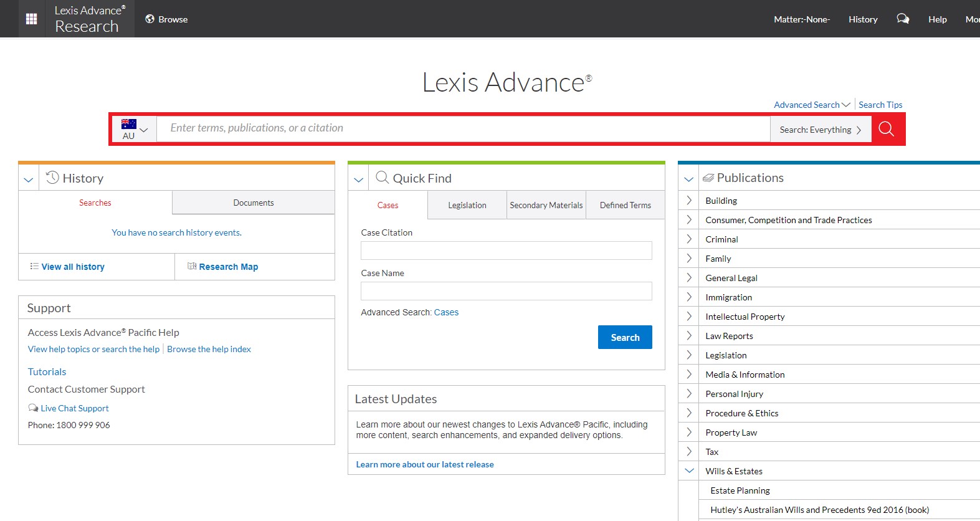Click the Research Map icon
980x521 pixels.
click(192, 266)
